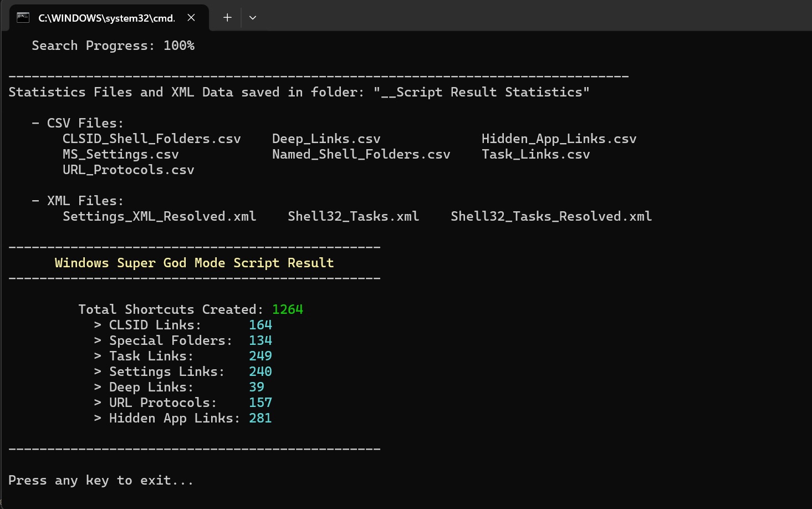Image resolution: width=812 pixels, height=509 pixels.
Task: Click CLSID_Shell_Folders.csv in the CSV list
Action: coord(151,138)
